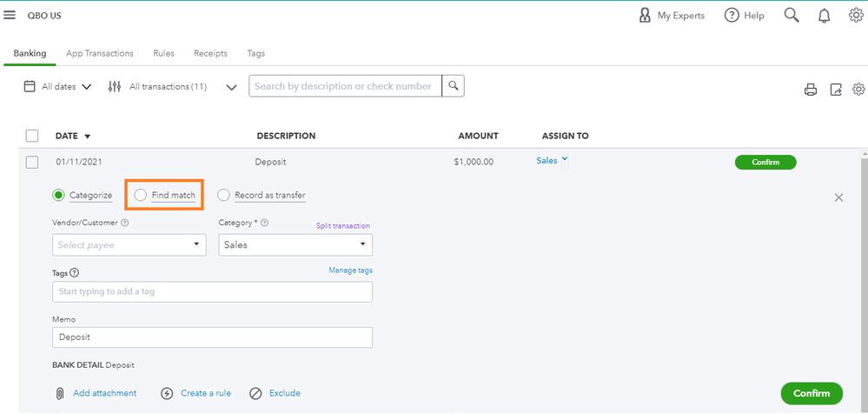Sort by the DATE column arrow

tap(88, 137)
